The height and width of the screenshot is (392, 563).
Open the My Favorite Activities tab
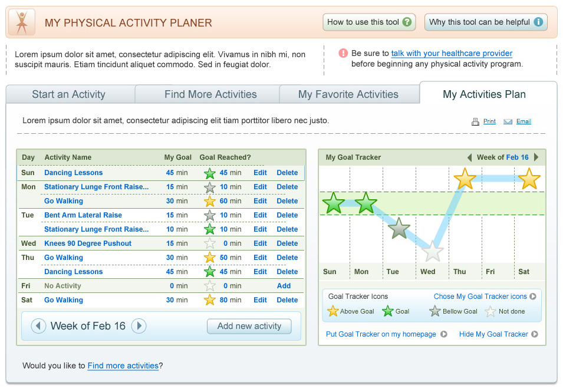(x=348, y=94)
